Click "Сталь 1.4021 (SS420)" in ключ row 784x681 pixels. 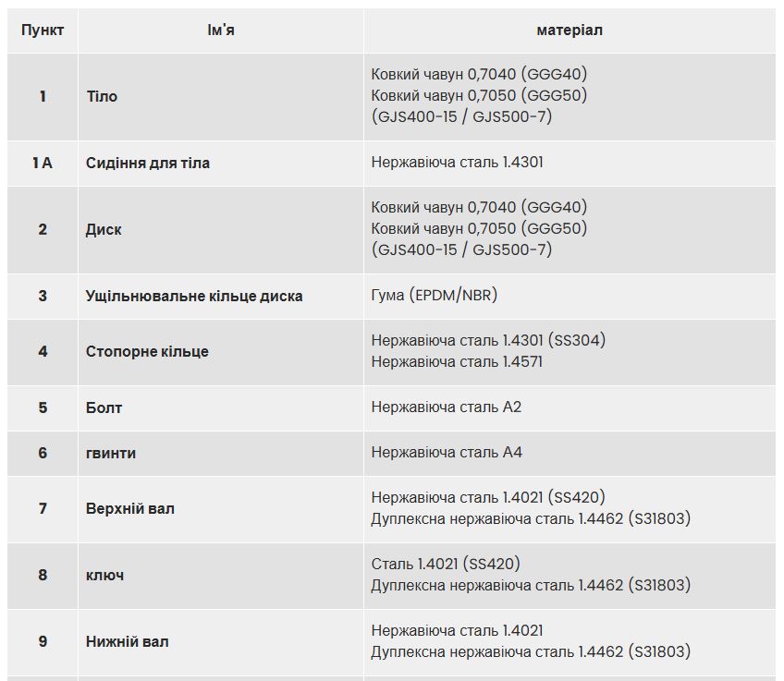[x=446, y=564]
